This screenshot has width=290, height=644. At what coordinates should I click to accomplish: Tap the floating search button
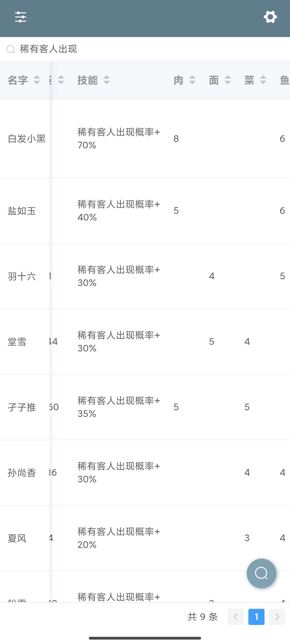tap(262, 573)
